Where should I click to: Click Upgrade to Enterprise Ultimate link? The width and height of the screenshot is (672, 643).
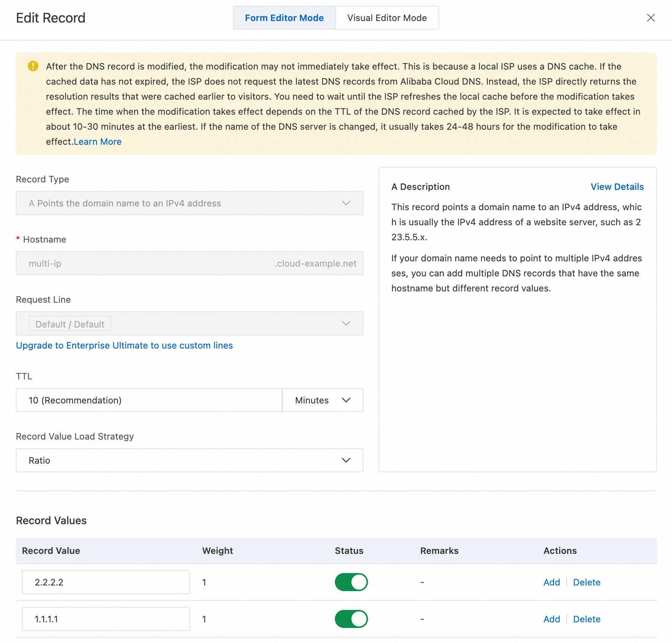point(124,346)
